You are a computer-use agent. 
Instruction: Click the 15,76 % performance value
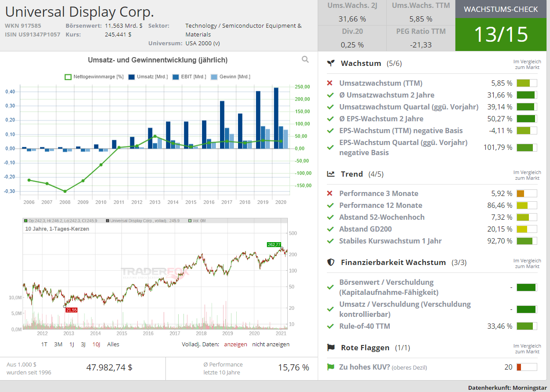click(x=293, y=367)
